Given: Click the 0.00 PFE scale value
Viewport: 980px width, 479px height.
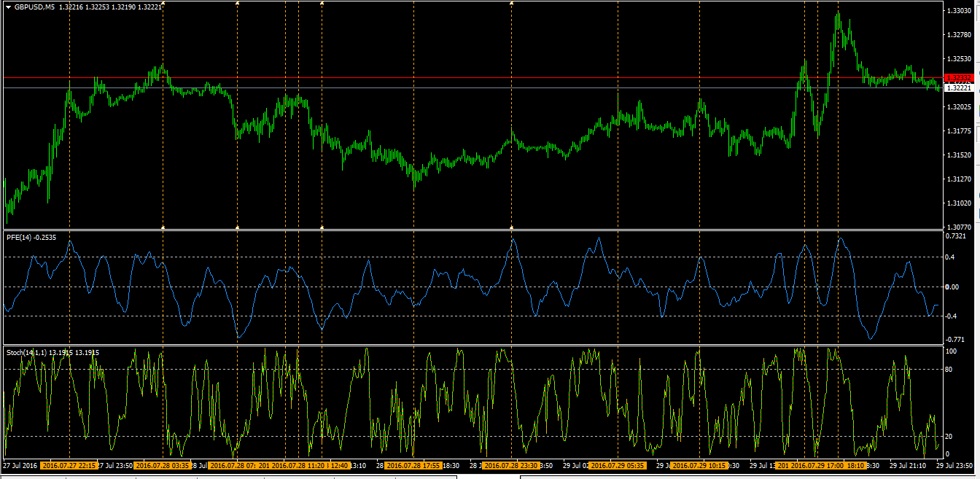Looking at the screenshot, I should point(953,287).
